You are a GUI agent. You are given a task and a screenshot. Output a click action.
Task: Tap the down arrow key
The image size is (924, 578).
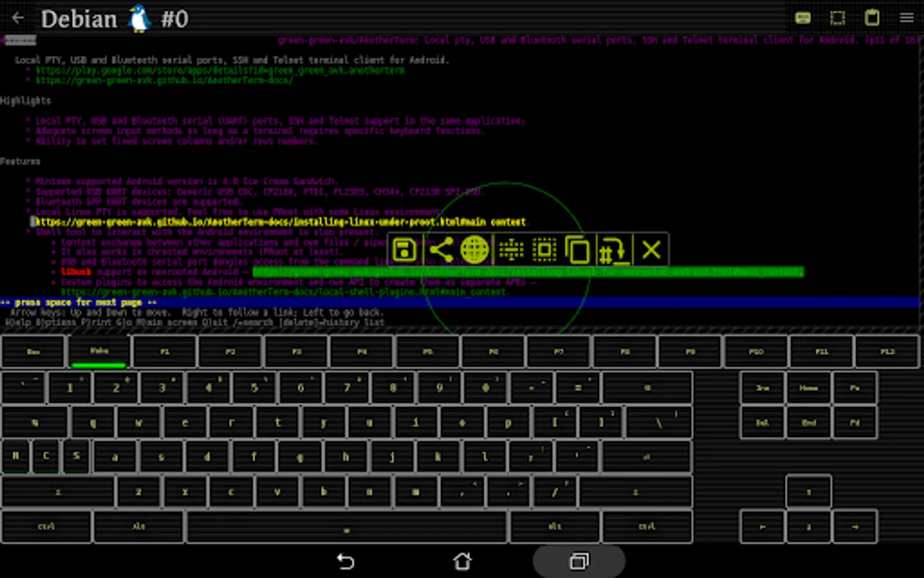[809, 527]
